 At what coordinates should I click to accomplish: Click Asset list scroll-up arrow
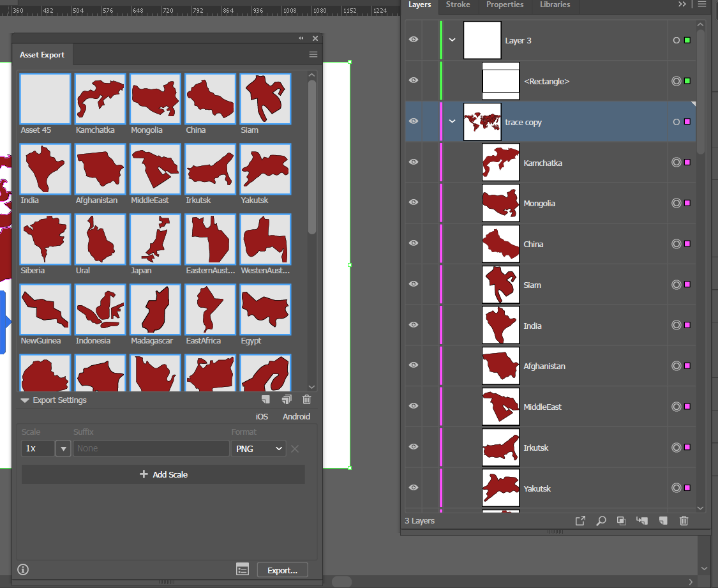click(312, 75)
